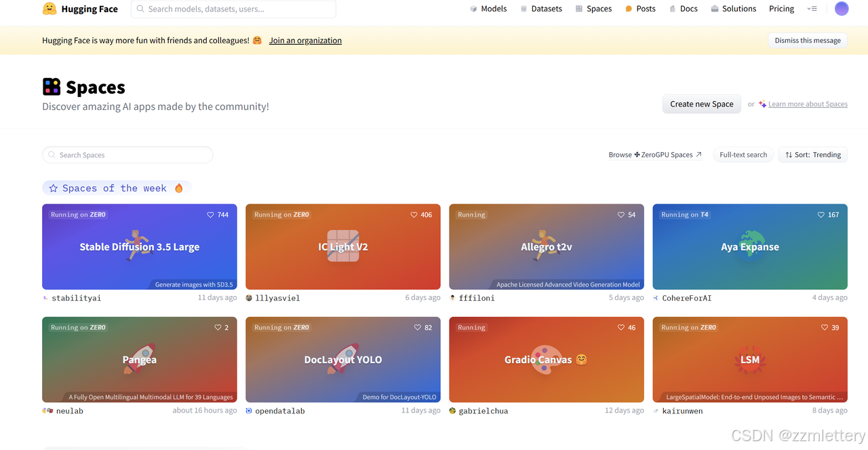The height and width of the screenshot is (450, 868).
Task: Click stabilityai author name
Action: [x=77, y=298]
